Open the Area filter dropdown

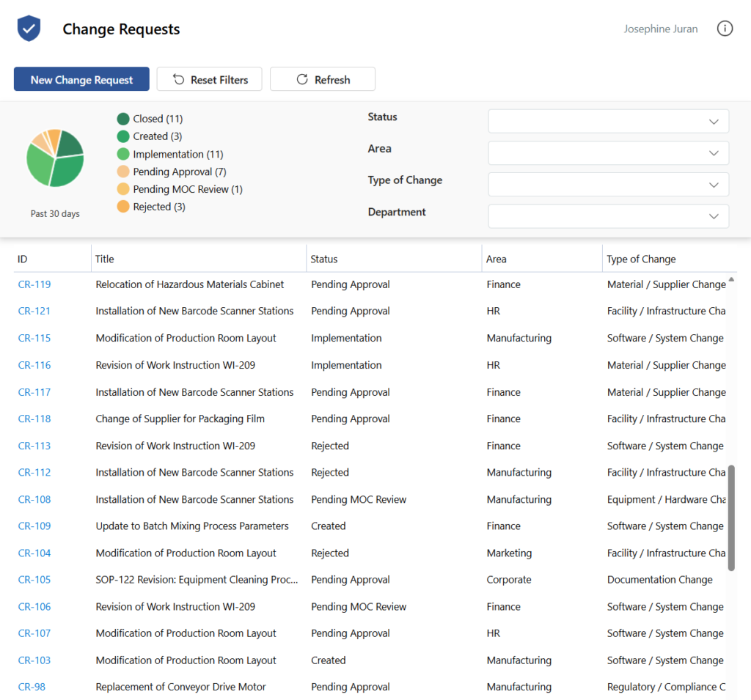pos(608,153)
